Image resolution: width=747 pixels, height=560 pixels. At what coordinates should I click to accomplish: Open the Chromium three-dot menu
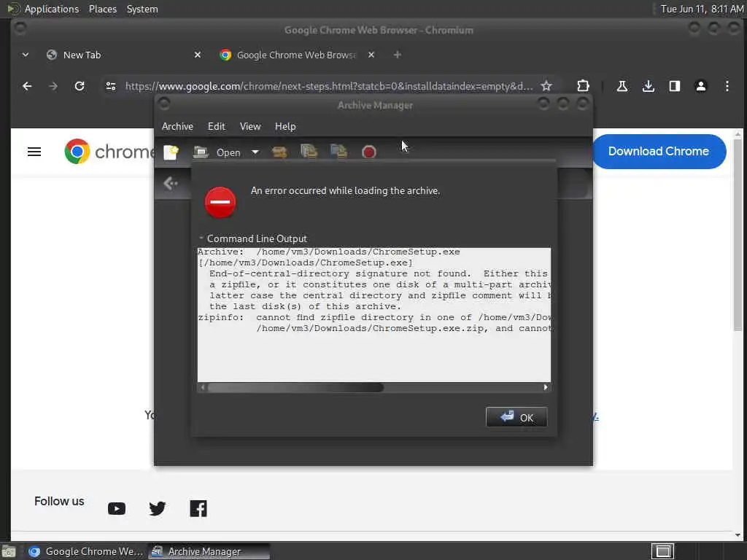click(727, 86)
